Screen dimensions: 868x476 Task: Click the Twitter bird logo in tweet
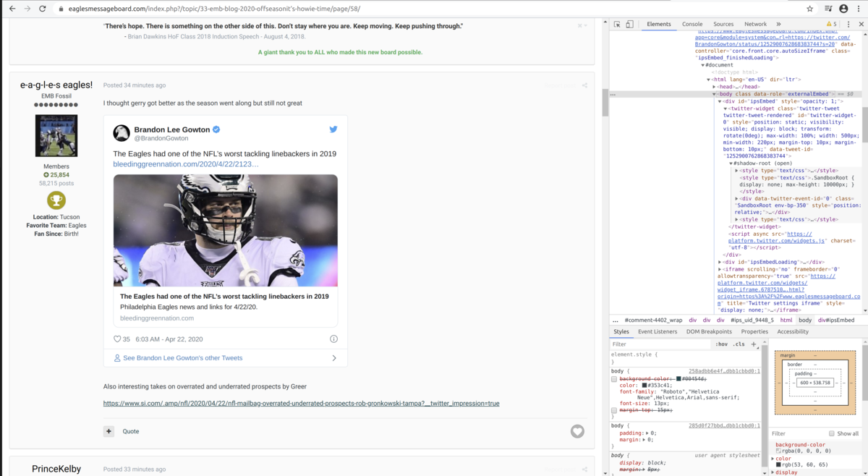tap(333, 129)
